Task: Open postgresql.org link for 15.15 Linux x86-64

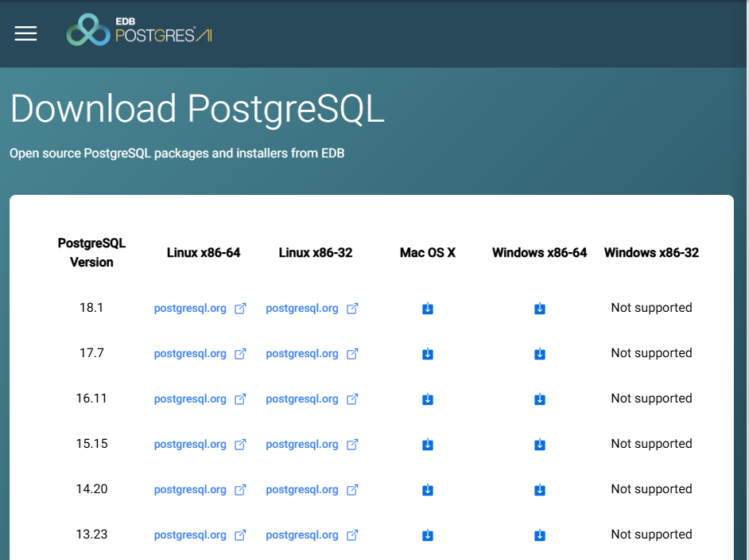Action: 200,445
